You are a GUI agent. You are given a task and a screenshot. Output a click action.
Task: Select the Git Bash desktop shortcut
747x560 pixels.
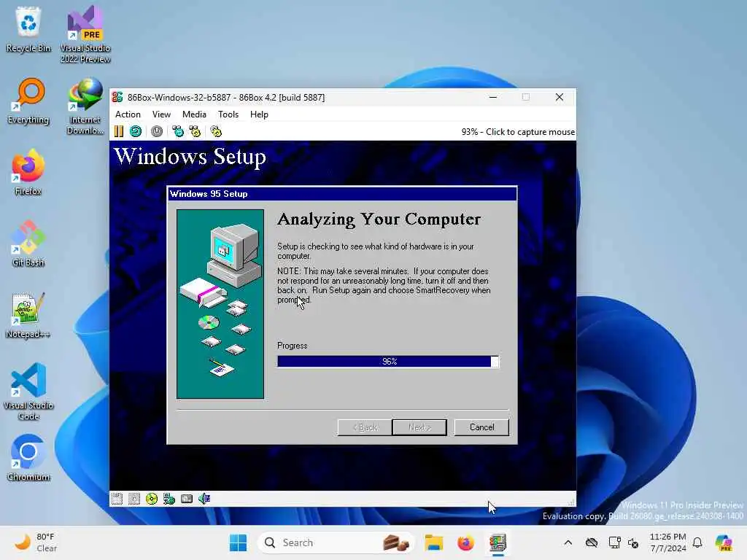[x=28, y=244]
